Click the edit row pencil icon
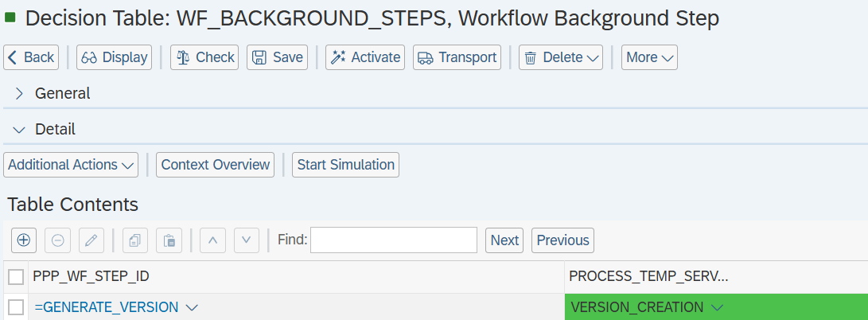868x320 pixels. (91, 240)
